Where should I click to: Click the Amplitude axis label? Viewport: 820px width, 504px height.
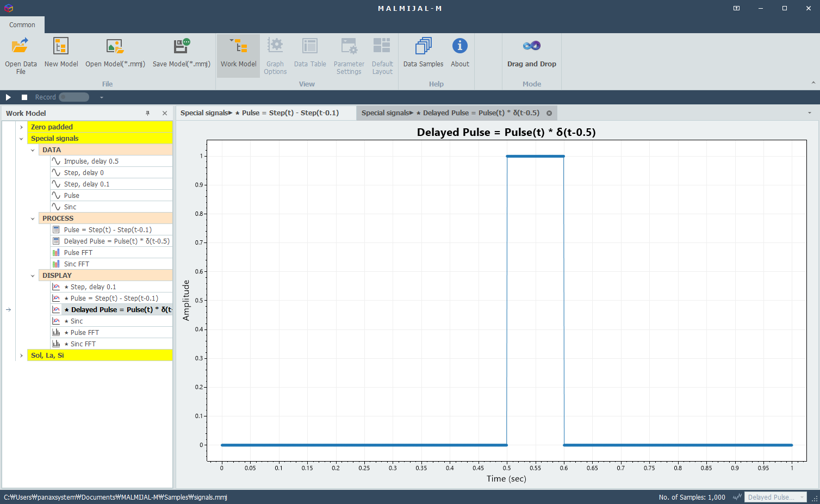tap(186, 300)
